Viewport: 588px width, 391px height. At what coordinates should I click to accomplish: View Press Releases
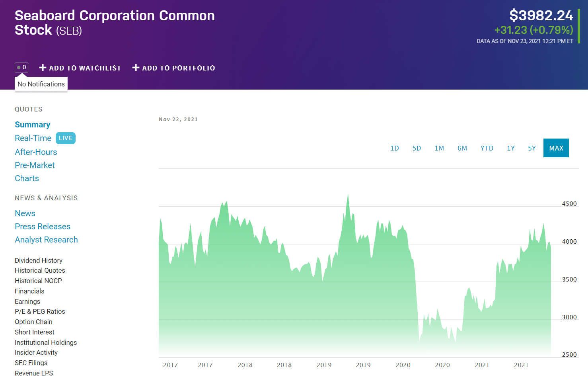[43, 227]
